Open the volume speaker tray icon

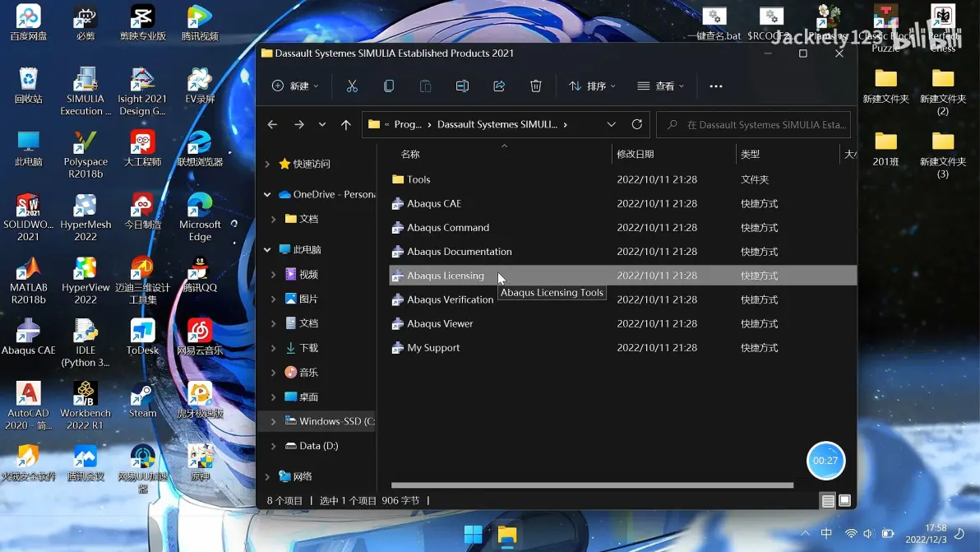868,534
